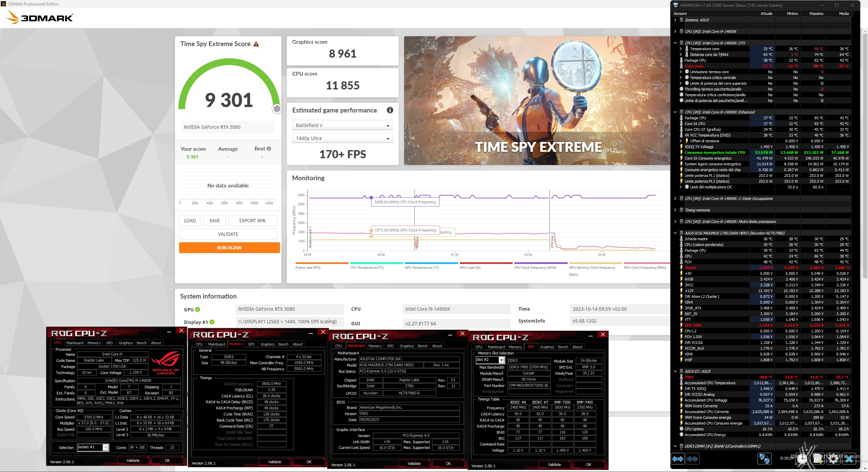The height and width of the screenshot is (472, 868).
Task: Click the thermometer icon of Core max row
Action: tap(681, 66)
